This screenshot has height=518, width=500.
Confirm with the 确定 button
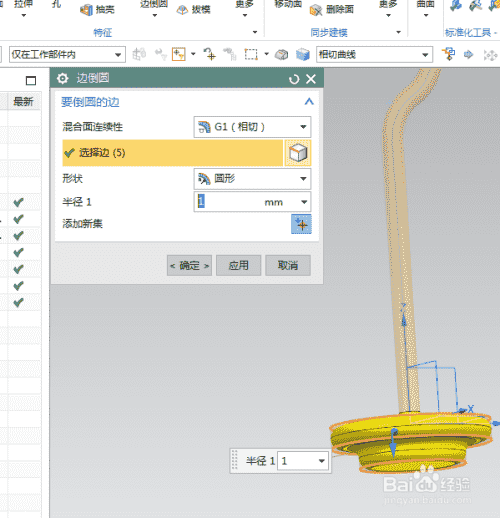(x=189, y=265)
